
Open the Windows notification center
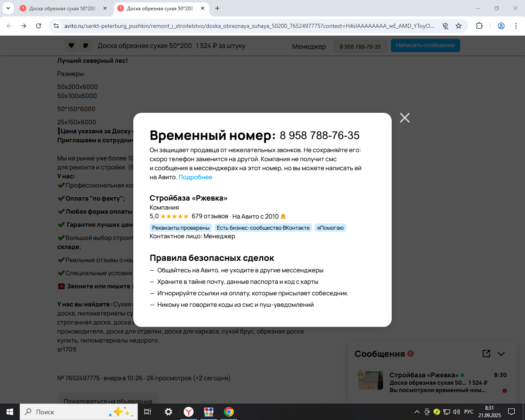tap(511, 412)
